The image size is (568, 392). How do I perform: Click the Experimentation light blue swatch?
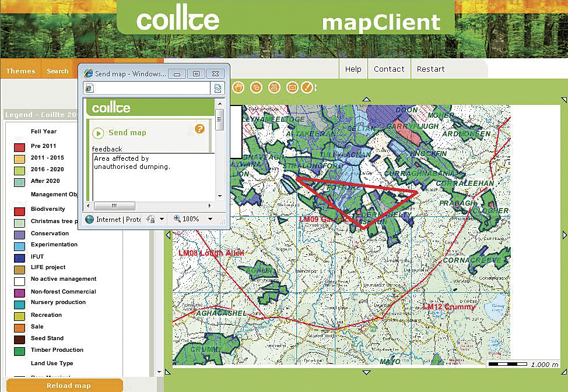[x=20, y=246]
